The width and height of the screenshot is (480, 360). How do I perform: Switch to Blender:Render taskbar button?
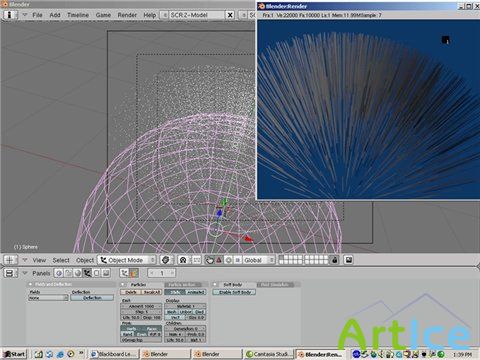coord(321,354)
